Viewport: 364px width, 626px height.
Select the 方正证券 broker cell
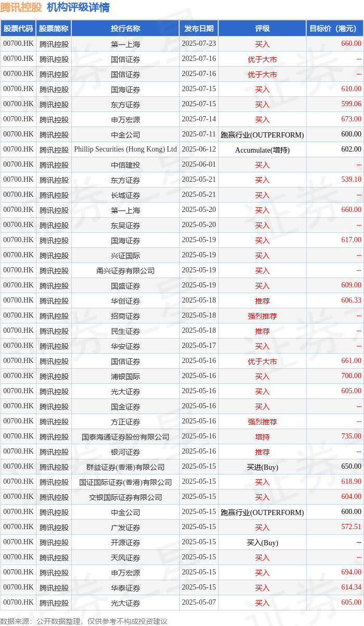[125, 421]
